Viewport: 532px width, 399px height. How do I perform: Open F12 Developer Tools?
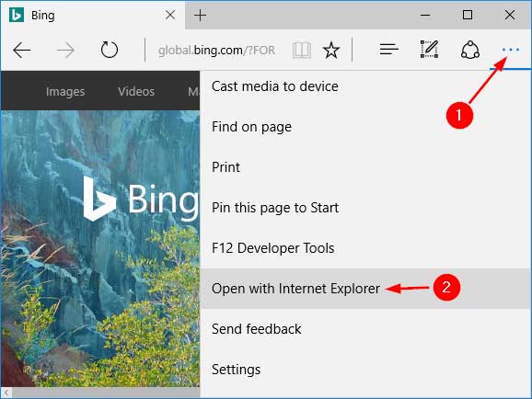365,248
